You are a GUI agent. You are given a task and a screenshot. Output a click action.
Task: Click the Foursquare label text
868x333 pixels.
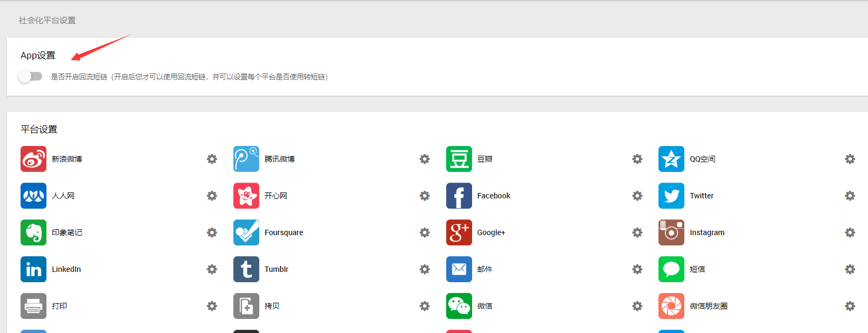point(284,232)
